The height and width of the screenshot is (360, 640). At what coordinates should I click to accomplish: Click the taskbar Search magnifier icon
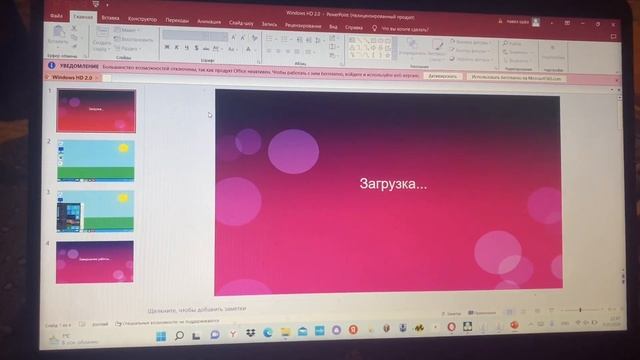(179, 336)
